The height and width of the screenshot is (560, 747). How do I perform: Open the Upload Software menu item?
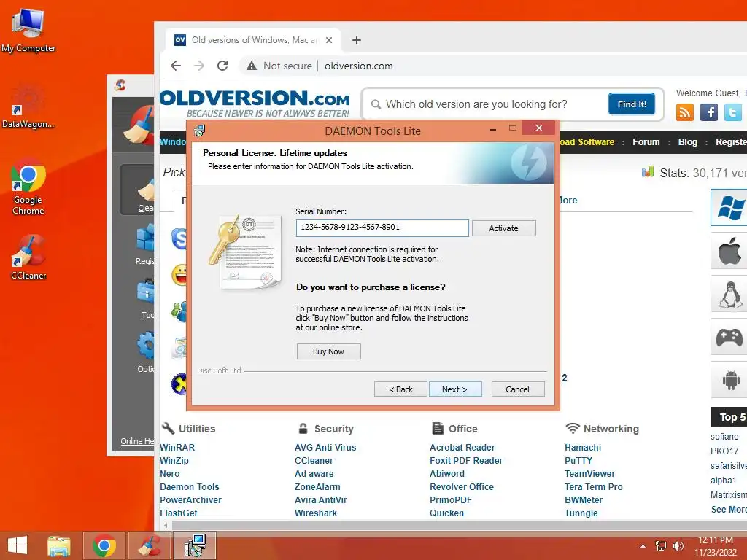(587, 142)
